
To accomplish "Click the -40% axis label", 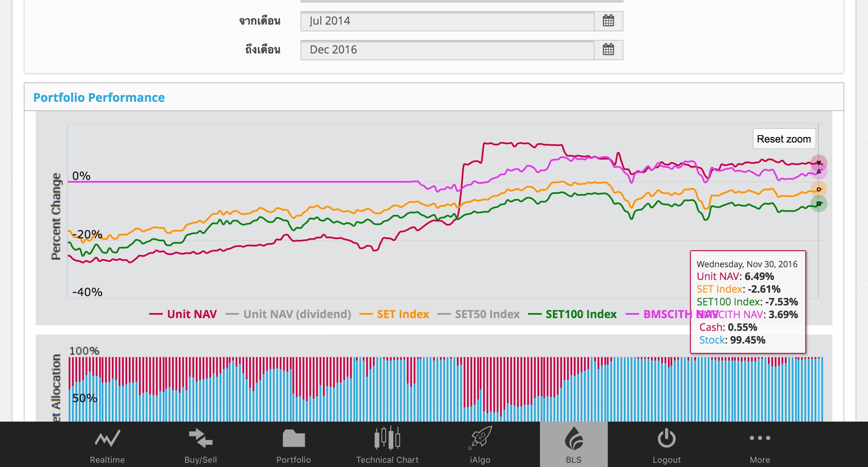I will click(x=87, y=292).
